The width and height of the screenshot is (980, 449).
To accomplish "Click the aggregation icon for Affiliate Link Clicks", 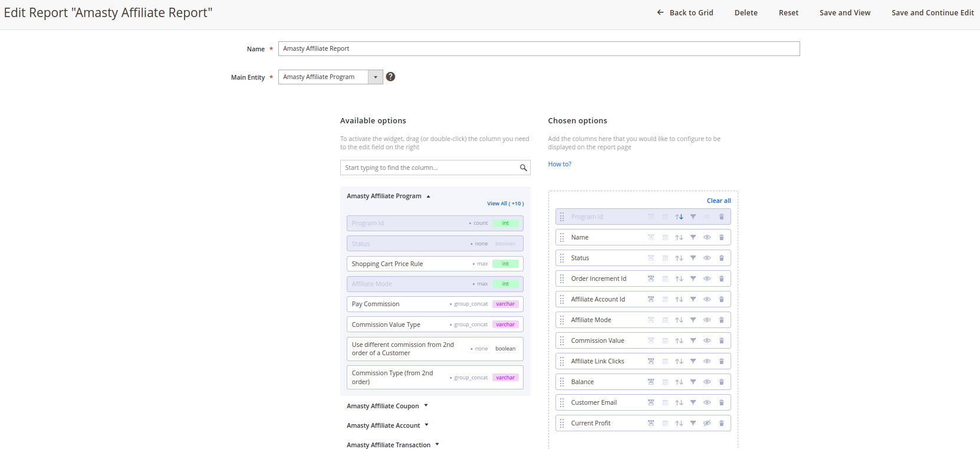I will [x=651, y=361].
